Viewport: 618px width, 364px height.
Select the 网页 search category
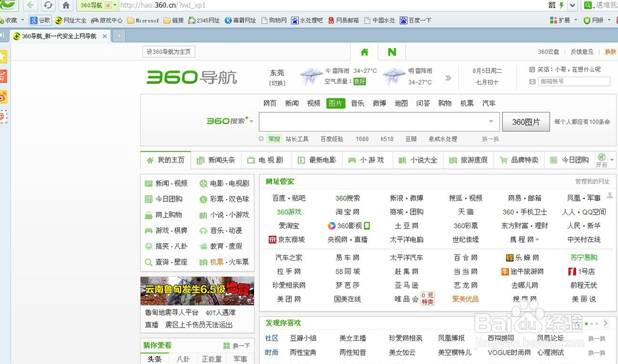coord(269,103)
